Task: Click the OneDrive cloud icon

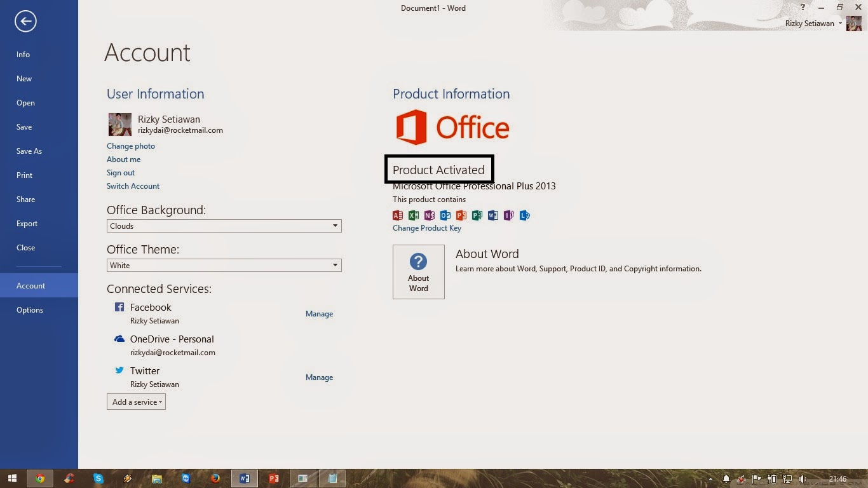Action: click(119, 339)
